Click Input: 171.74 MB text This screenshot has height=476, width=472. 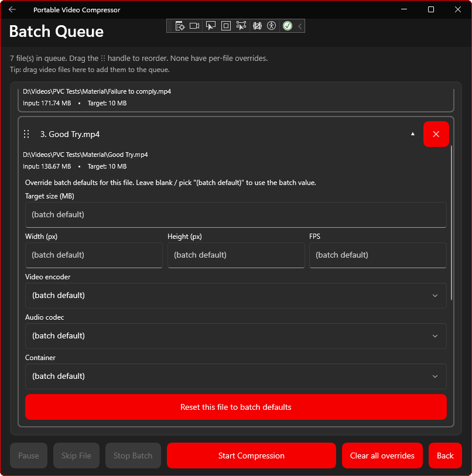tap(47, 103)
